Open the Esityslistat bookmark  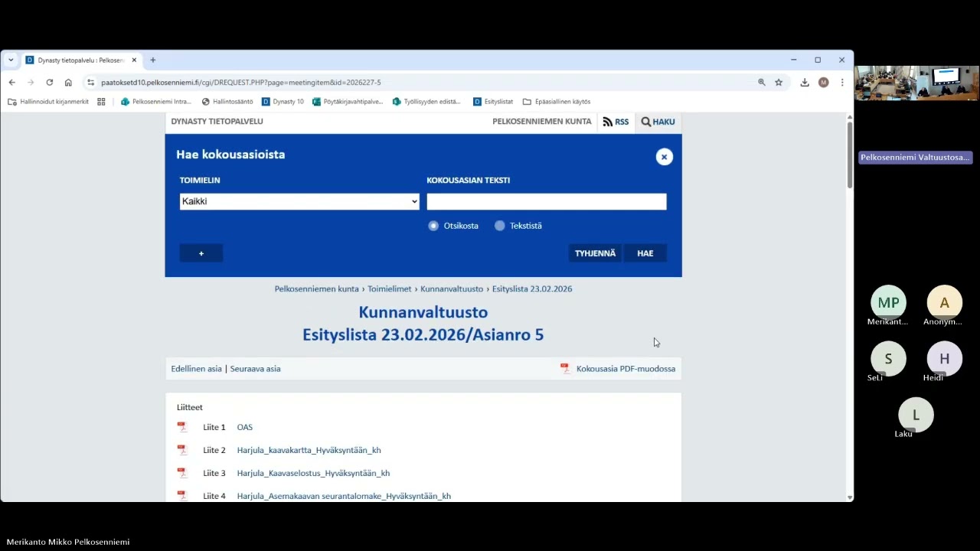(x=493, y=102)
